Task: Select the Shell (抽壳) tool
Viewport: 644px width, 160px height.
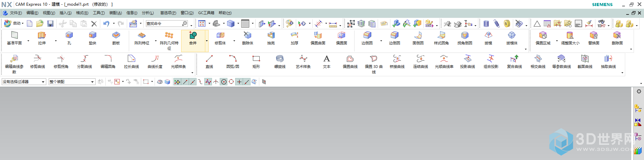Action: [x=271, y=38]
